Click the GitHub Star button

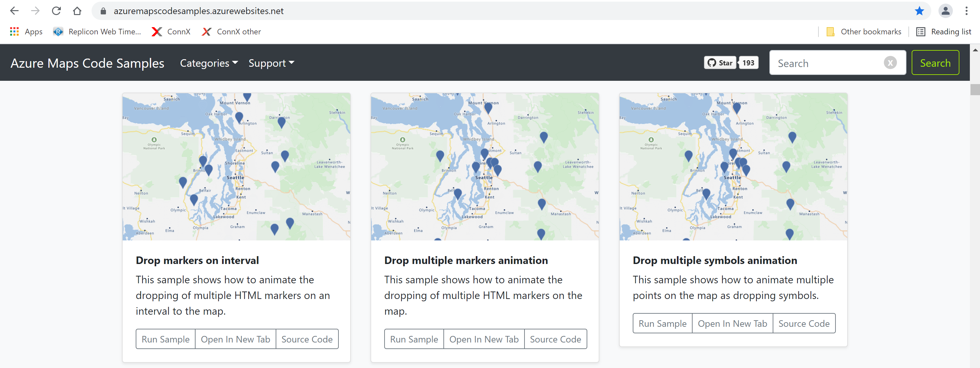click(x=720, y=63)
